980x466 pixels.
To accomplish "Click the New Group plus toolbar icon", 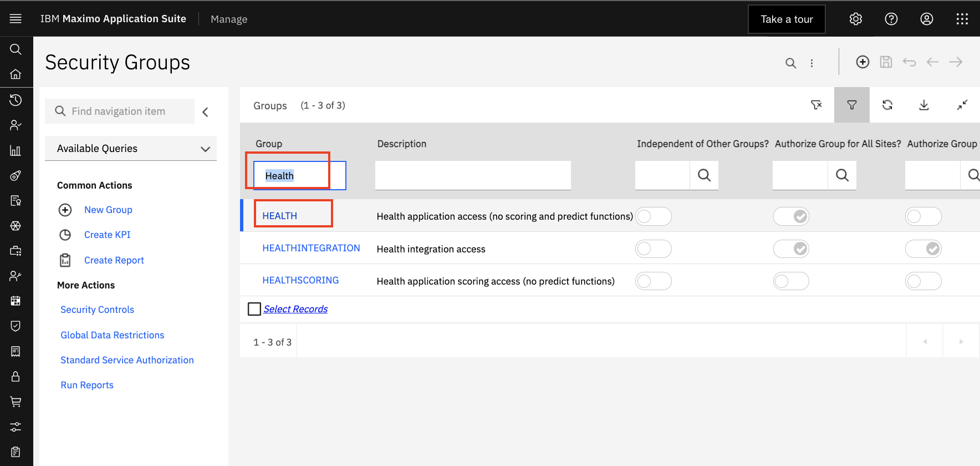I will pos(862,62).
